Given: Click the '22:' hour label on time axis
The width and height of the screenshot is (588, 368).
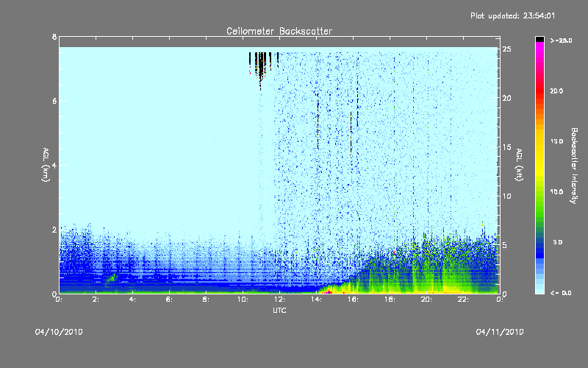Looking at the screenshot, I should click(x=463, y=300).
